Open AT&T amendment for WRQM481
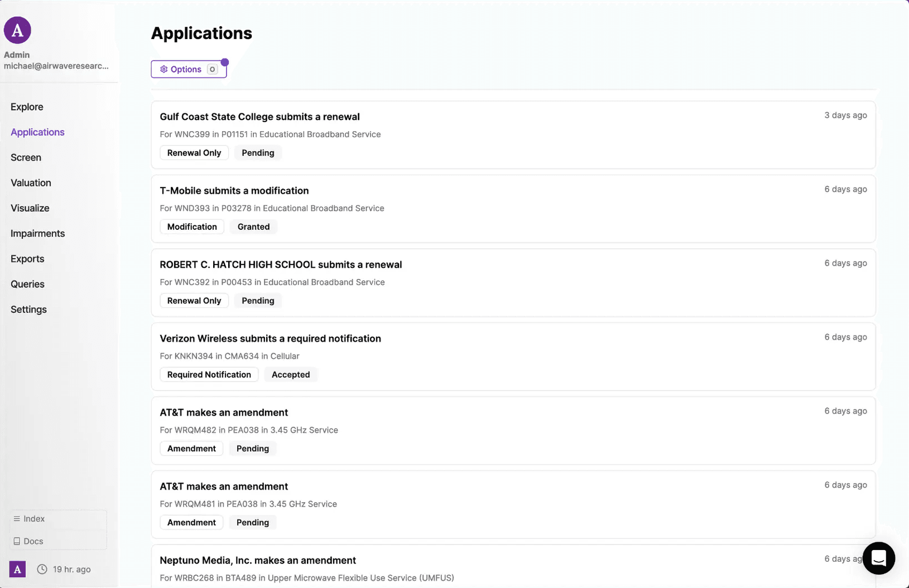 [513, 504]
